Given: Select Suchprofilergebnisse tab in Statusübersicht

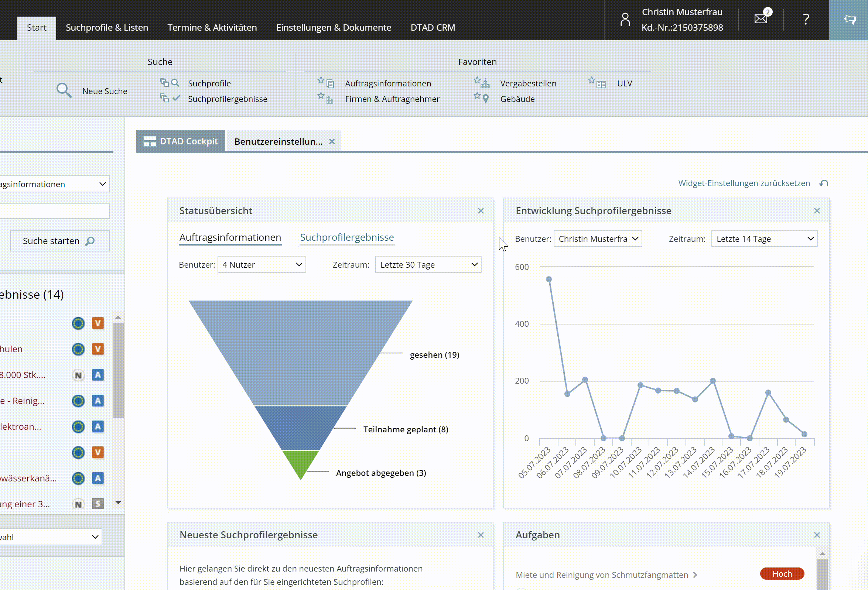Looking at the screenshot, I should (x=347, y=237).
